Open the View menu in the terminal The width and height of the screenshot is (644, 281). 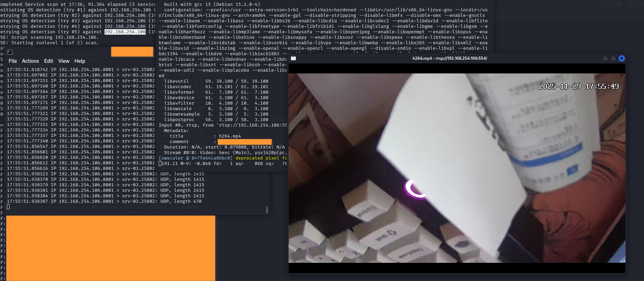click(x=64, y=61)
